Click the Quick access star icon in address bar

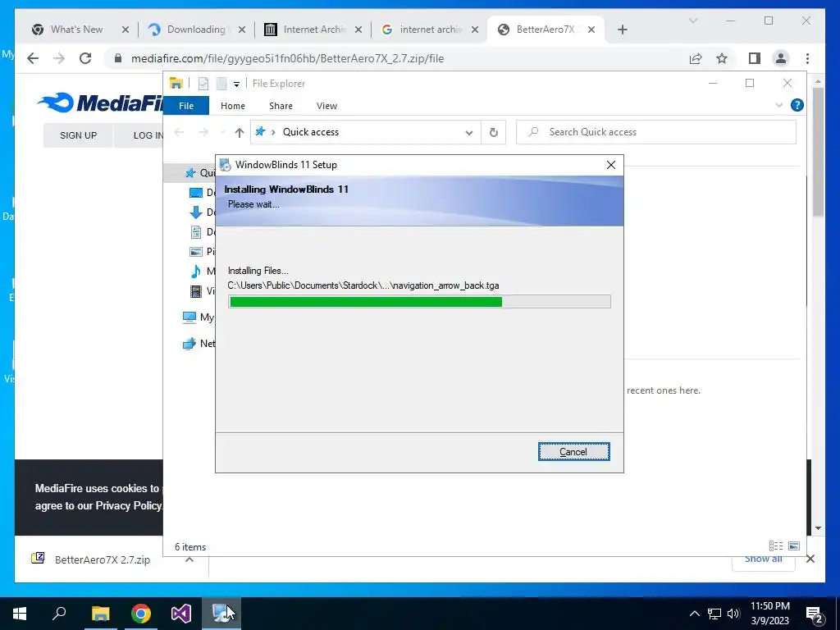tap(260, 131)
